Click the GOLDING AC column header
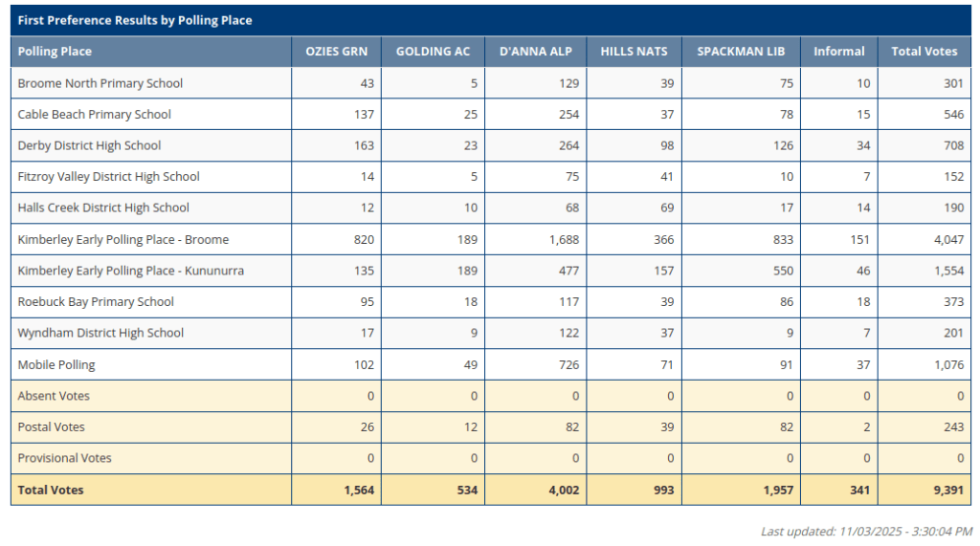The image size is (980, 546). [433, 52]
